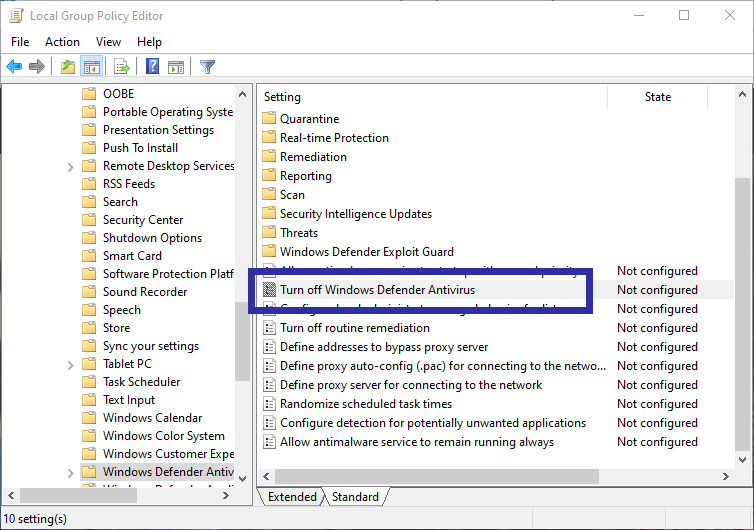Click the Turn off Windows Defender Antivirus policy icon
Screen dimensions: 754x530
(x=269, y=290)
